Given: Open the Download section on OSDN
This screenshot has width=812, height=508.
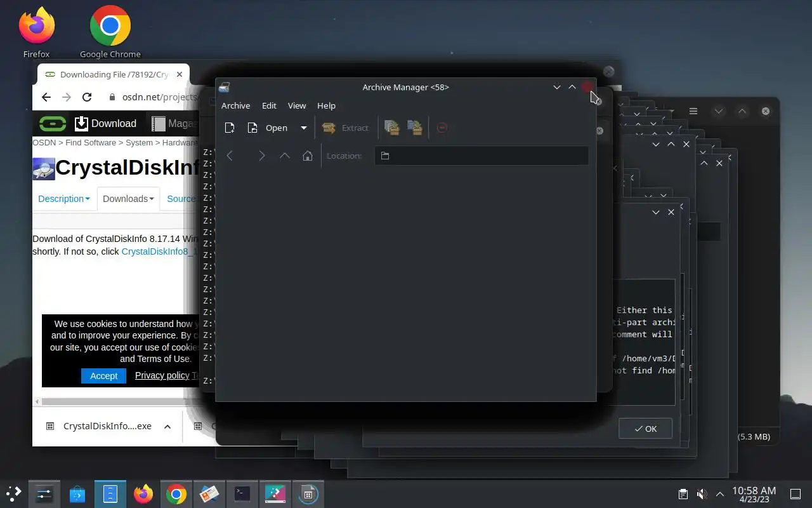Looking at the screenshot, I should point(105,123).
